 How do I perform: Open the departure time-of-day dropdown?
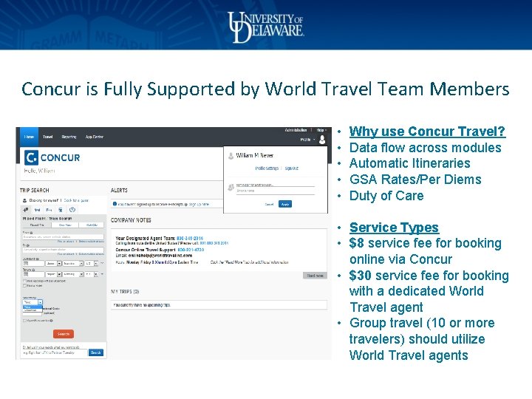point(73,264)
